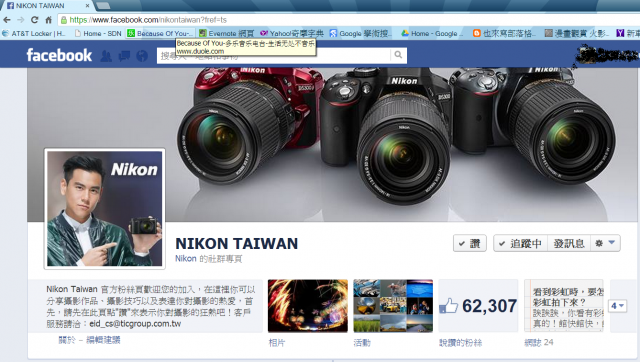Viewport: 640px width, 362px height.
Task: Click the 發訊息 message button
Action: 569,243
